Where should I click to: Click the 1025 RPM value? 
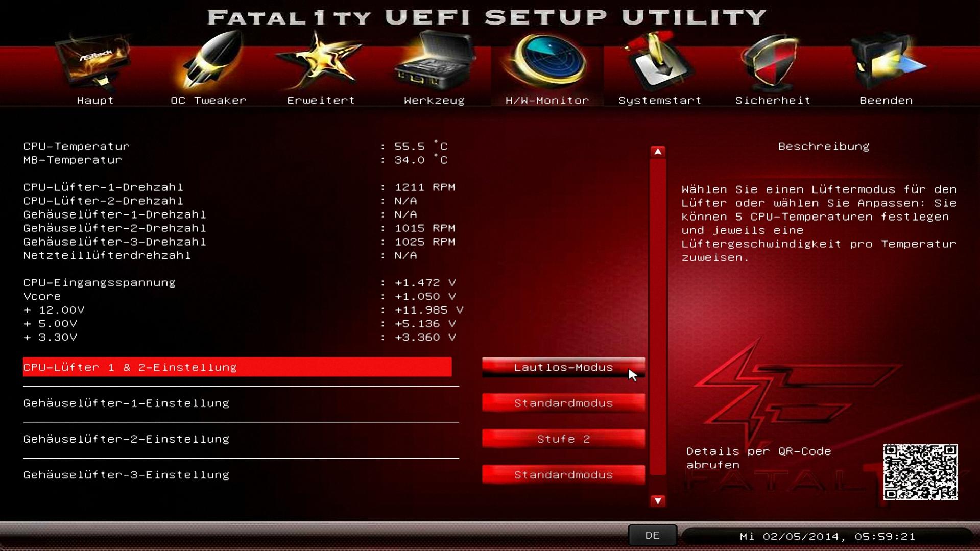425,242
